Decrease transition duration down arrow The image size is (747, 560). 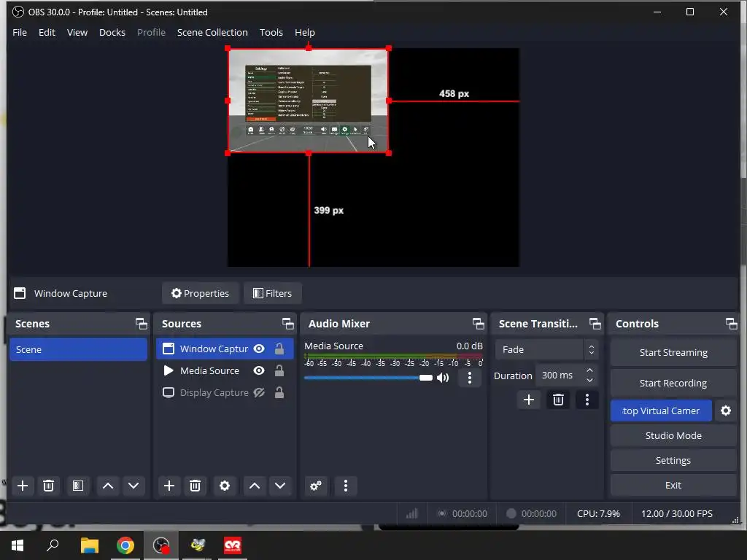pyautogui.click(x=589, y=380)
